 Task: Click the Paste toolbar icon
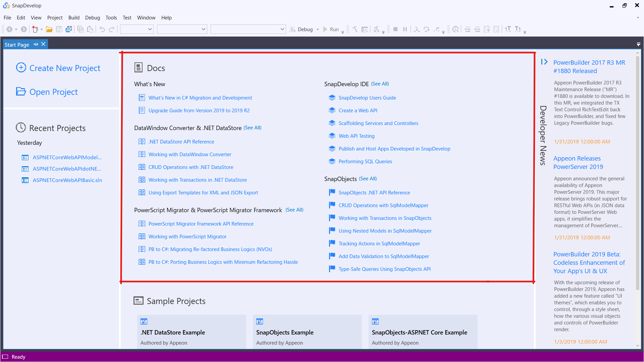tap(90, 29)
